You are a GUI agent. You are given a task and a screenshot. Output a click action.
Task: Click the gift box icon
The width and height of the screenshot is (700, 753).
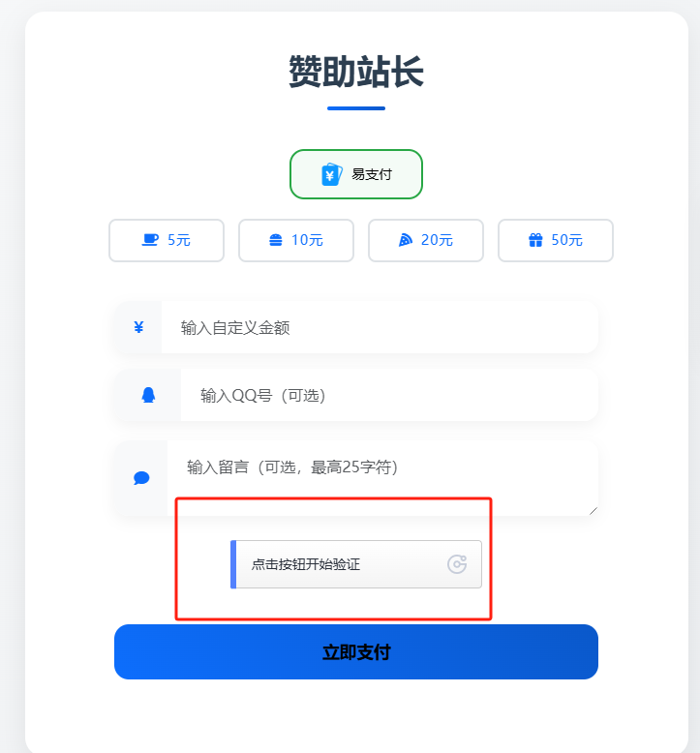(x=535, y=240)
